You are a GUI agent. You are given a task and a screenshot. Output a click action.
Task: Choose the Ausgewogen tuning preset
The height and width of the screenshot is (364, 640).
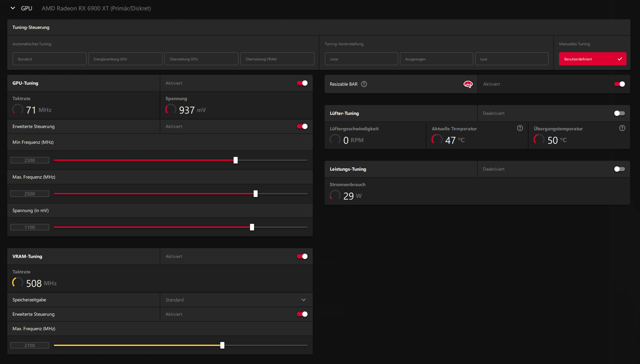pos(436,59)
